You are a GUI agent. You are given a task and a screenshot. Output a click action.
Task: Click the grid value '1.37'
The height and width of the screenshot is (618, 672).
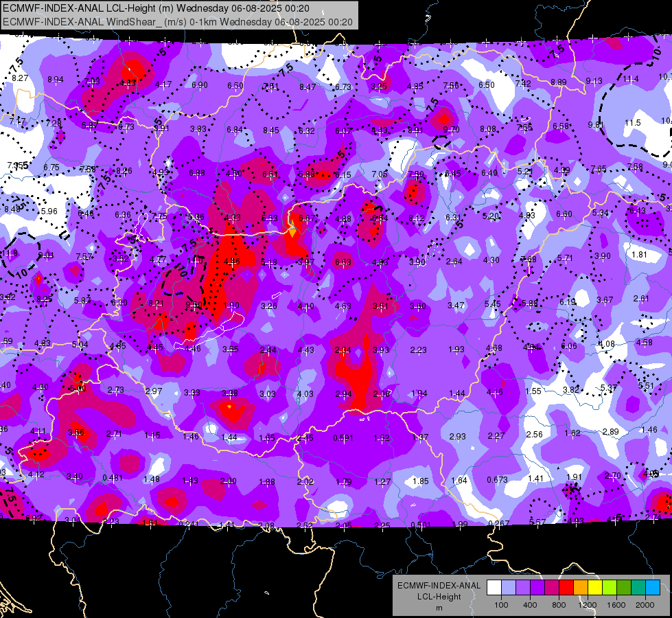tap(420, 437)
